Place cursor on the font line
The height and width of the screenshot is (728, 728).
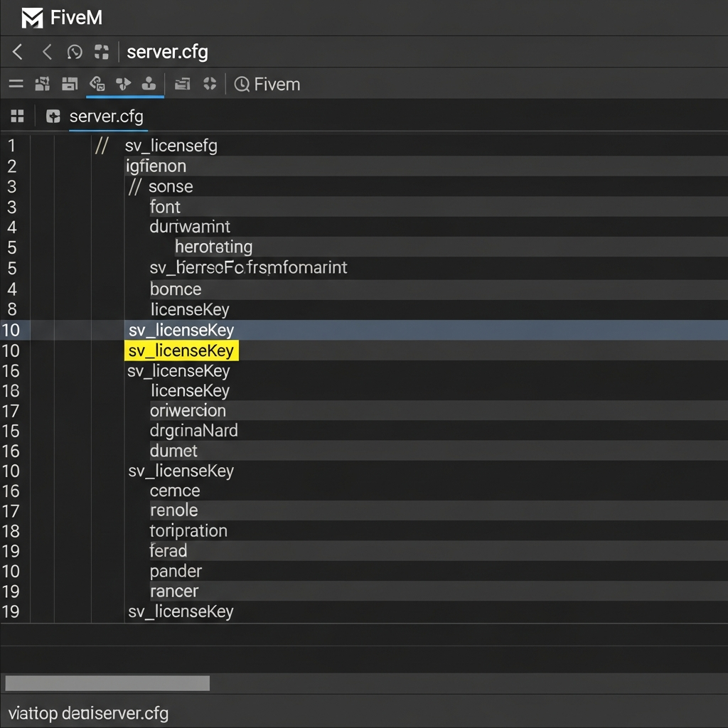[x=165, y=207]
